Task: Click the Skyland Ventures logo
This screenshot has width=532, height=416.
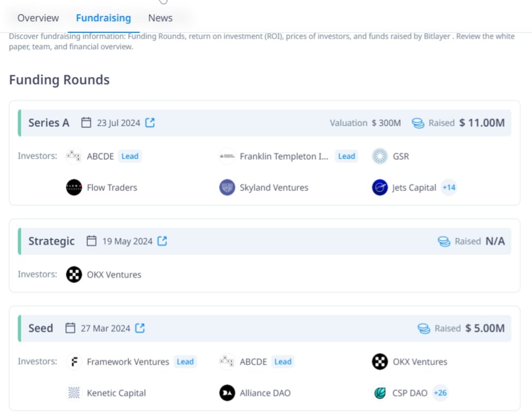Action: coord(227,187)
